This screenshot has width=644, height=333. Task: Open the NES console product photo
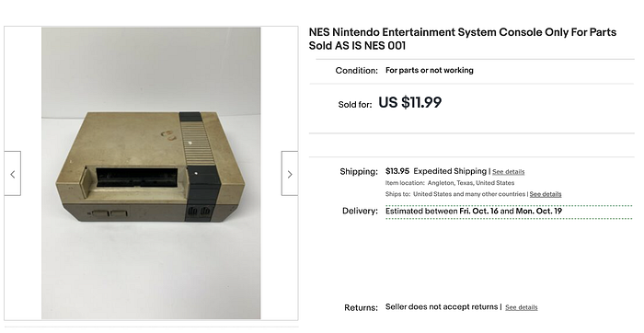(x=151, y=173)
